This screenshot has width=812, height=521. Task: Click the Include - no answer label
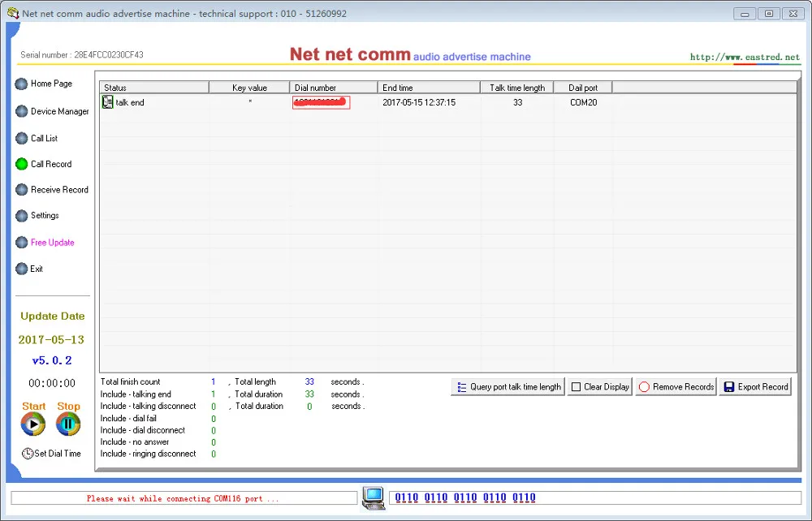(x=135, y=441)
